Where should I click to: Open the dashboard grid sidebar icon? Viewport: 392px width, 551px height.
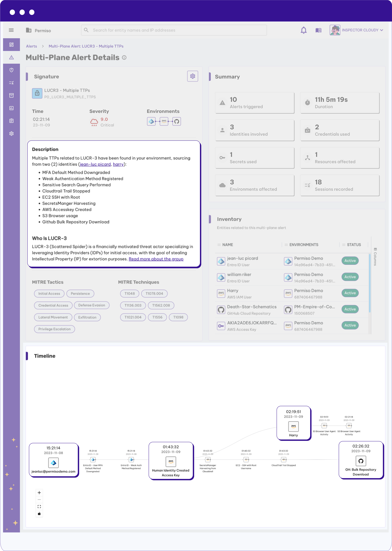pos(11,45)
